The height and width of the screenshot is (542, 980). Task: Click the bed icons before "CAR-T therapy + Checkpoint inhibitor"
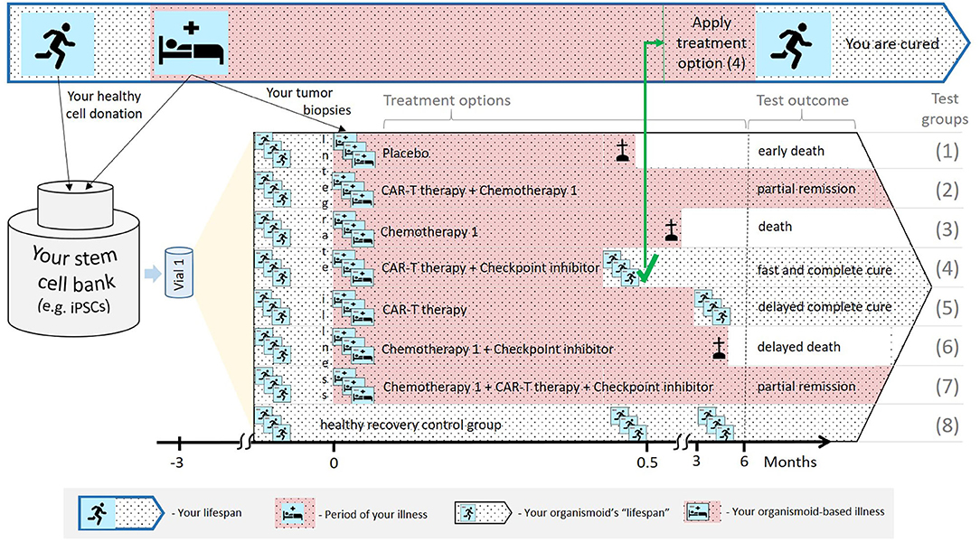[353, 268]
